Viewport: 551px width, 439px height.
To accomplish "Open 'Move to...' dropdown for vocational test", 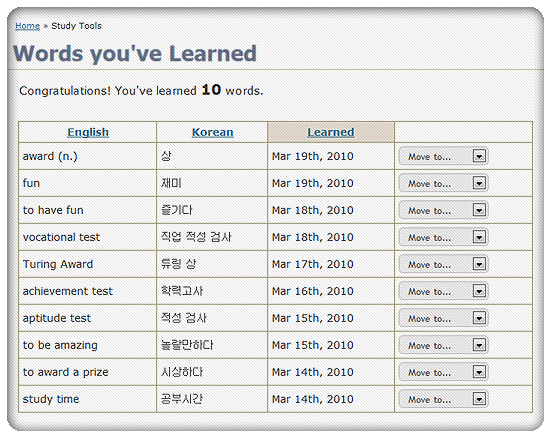I will click(443, 237).
